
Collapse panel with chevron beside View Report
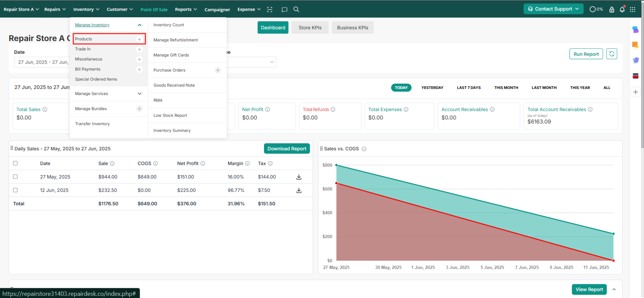tap(614, 289)
